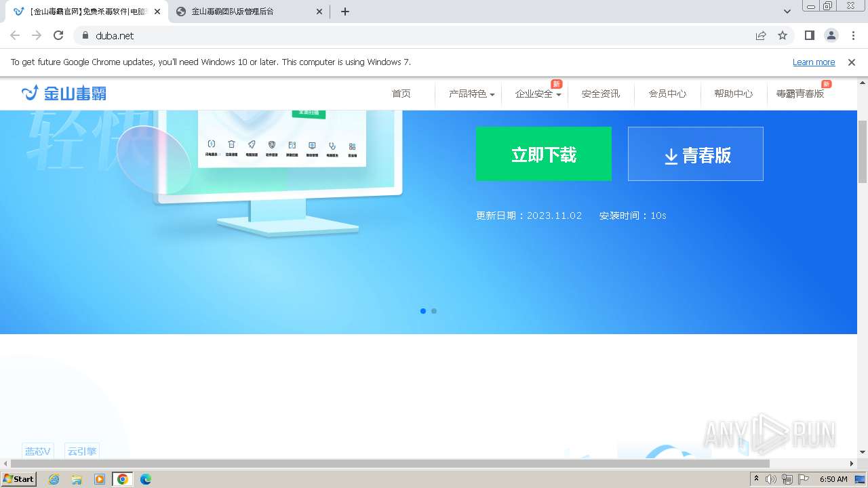Click the 云引擎 tag
868x488 pixels.
(82, 451)
